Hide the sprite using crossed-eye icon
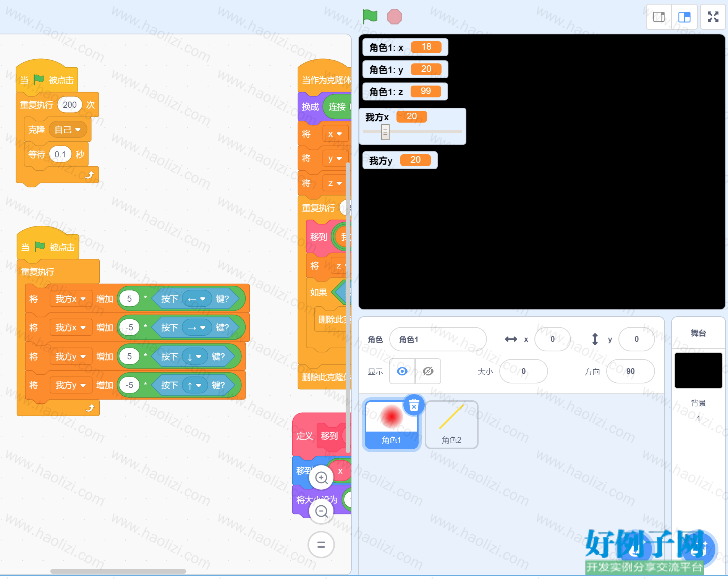728x579 pixels. [428, 371]
